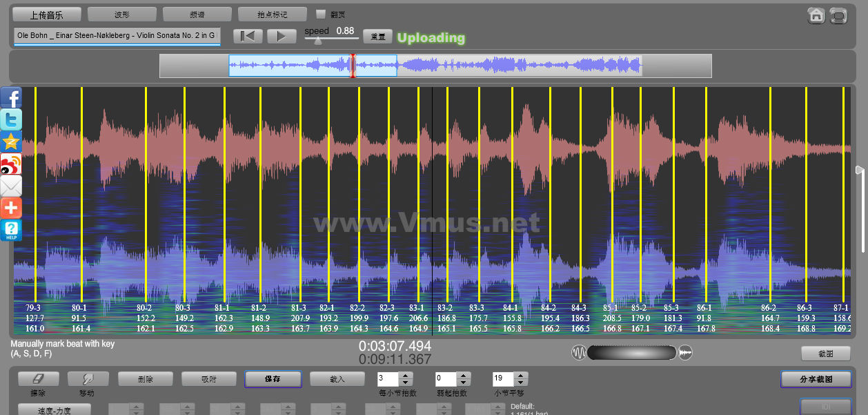868x415 pixels.
Task: Increase beats per bar (每小节拍数) stepper
Action: pyautogui.click(x=406, y=376)
